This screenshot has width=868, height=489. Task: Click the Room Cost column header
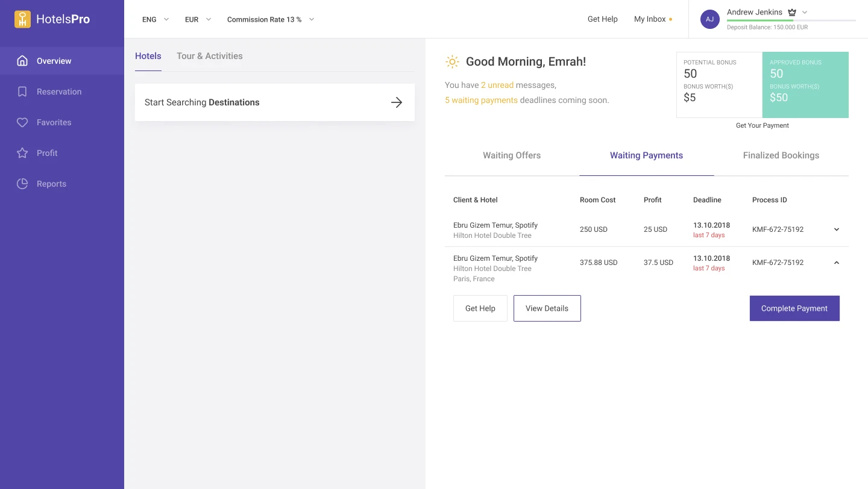point(598,200)
